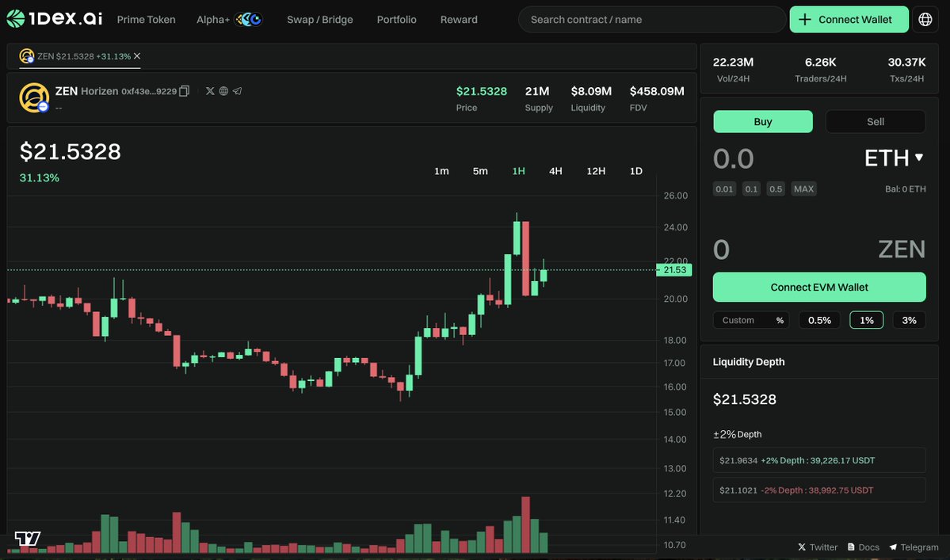Image resolution: width=950 pixels, height=560 pixels.
Task: Enable the MAX ETH amount preset
Action: (803, 189)
